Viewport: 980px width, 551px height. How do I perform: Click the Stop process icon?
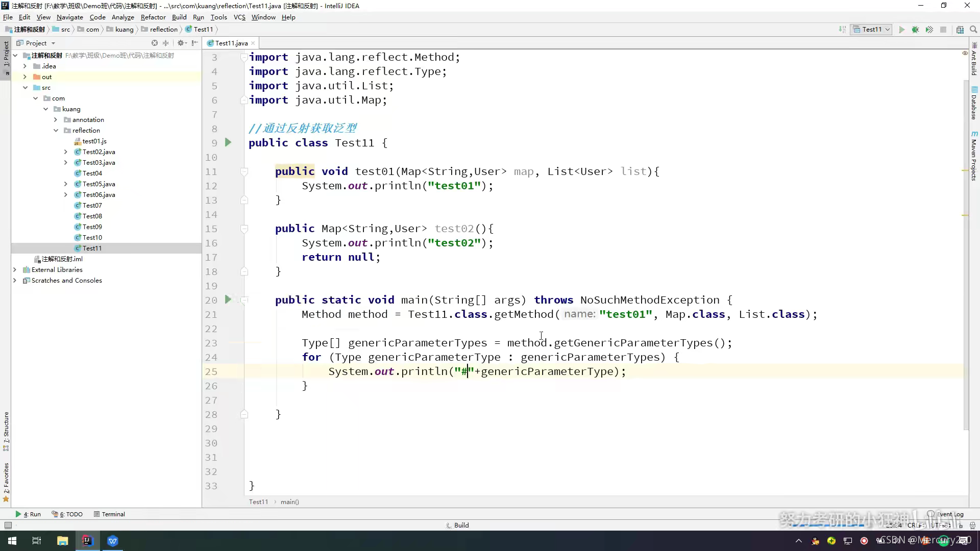click(943, 30)
